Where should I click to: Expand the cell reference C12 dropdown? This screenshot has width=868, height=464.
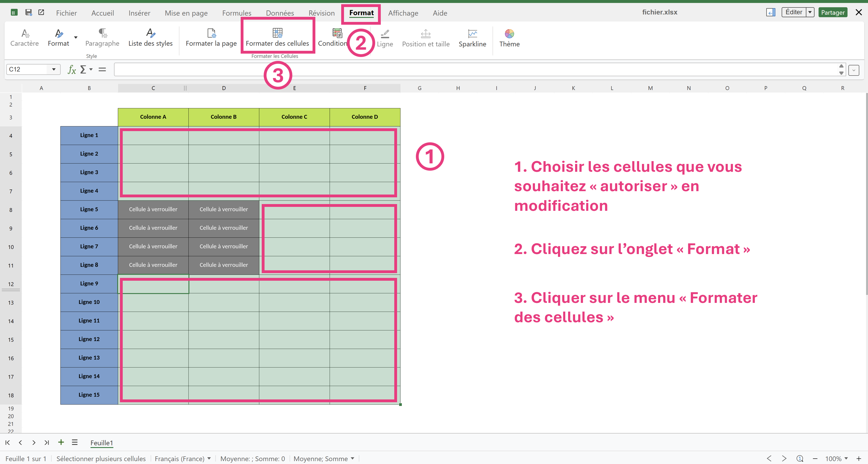tap(54, 69)
